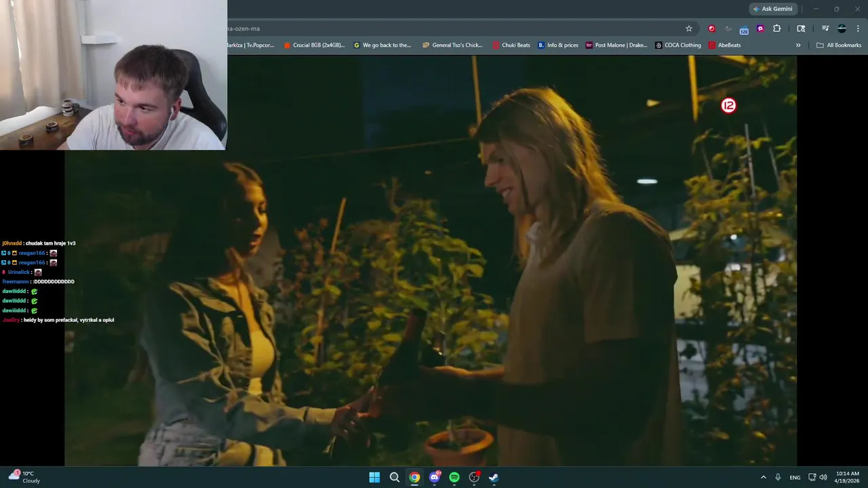
Task: Open the Chrome tab search icon
Action: point(801,28)
